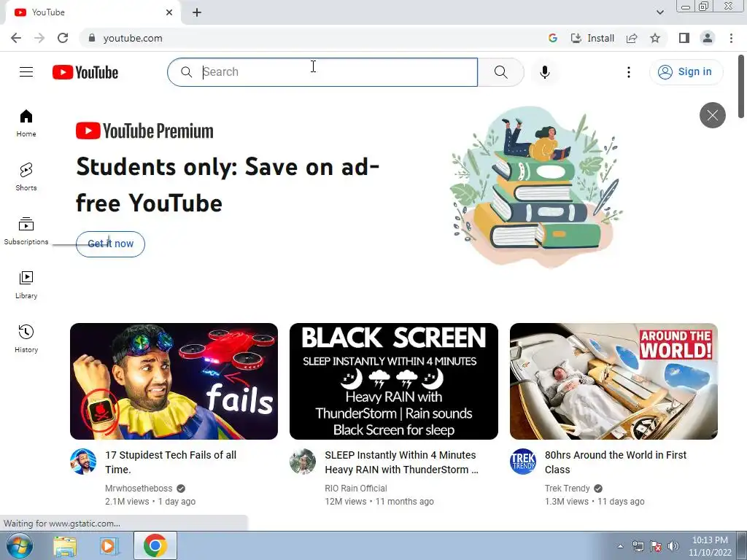Viewport: 747px width, 560px height.
Task: Open Chrome three-dot menu
Action: 731,38
